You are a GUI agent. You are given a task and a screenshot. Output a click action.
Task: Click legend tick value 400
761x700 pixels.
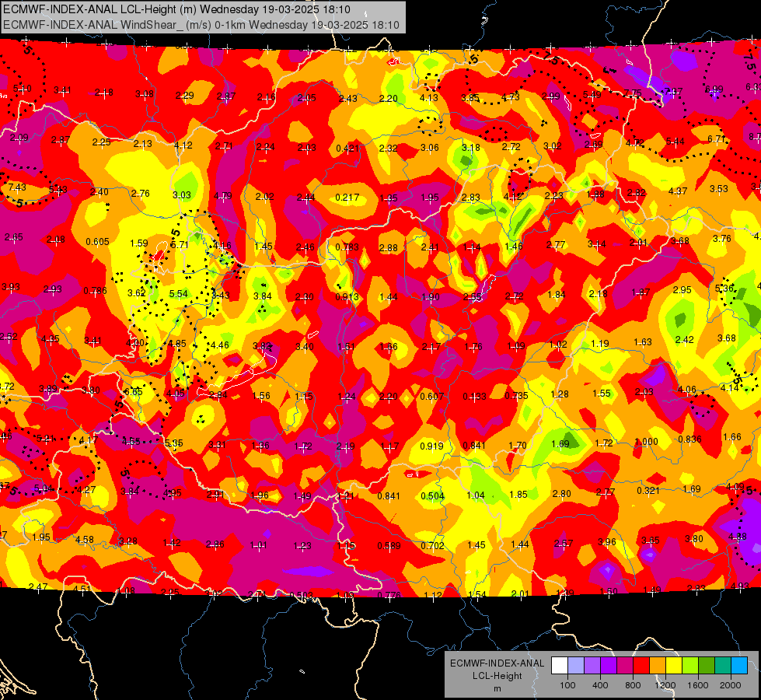tap(600, 685)
